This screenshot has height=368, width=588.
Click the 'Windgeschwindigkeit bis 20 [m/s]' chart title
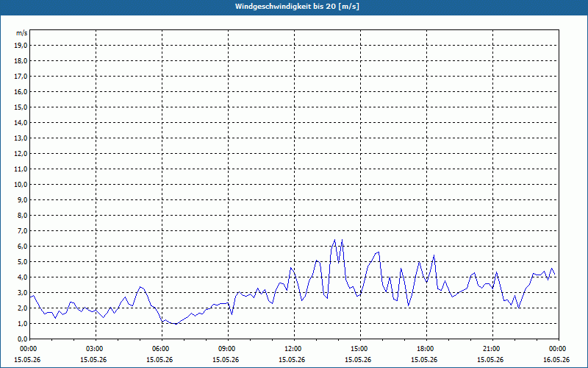(297, 7)
